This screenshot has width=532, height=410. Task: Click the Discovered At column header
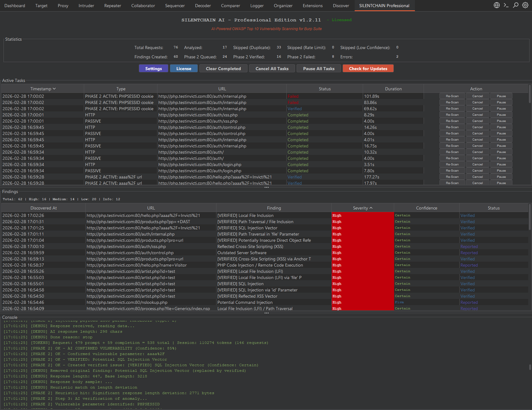point(43,208)
